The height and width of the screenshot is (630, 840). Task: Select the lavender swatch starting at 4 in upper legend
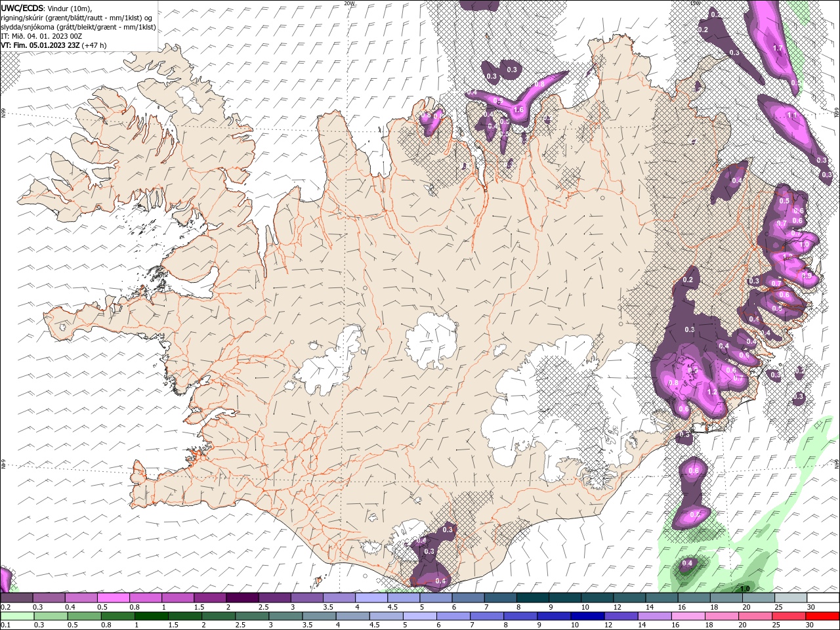pyautogui.click(x=371, y=598)
